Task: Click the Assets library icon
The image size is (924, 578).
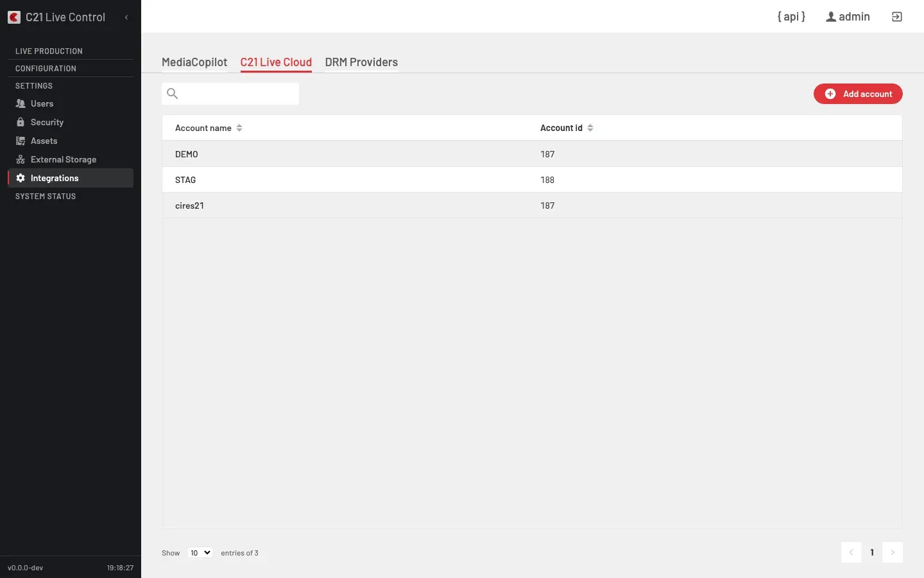Action: 21,141
